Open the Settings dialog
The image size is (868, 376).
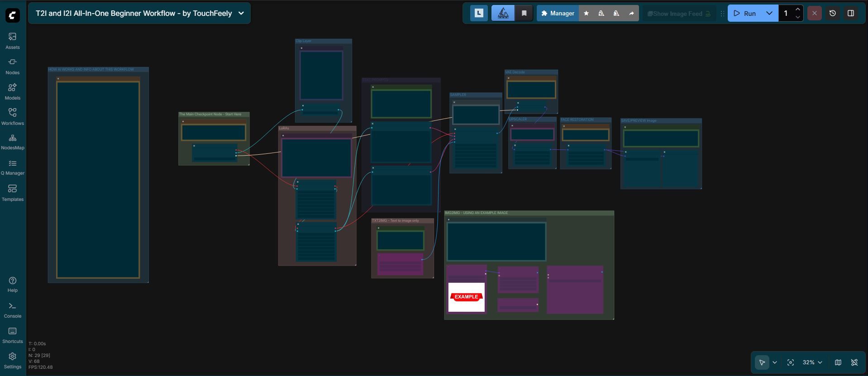click(13, 361)
